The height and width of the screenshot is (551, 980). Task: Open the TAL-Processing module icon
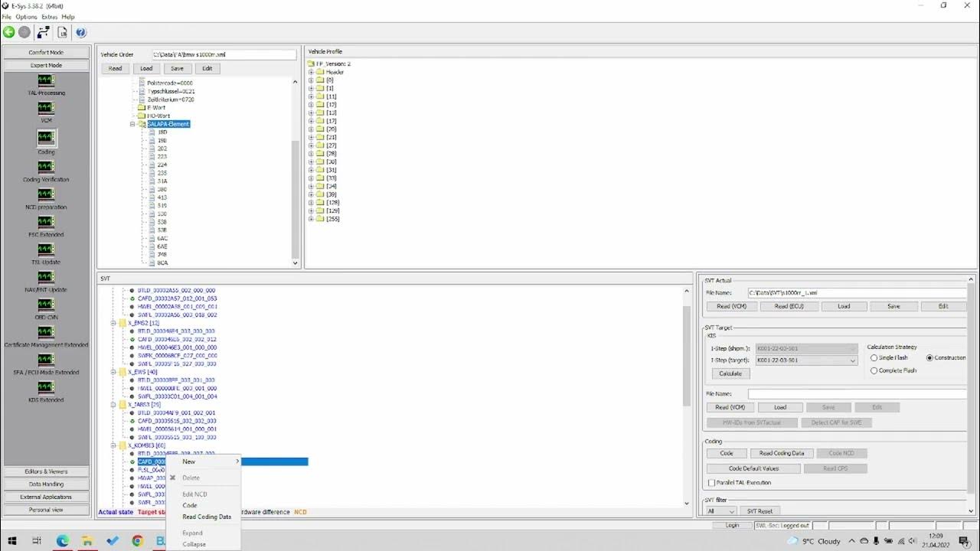46,80
